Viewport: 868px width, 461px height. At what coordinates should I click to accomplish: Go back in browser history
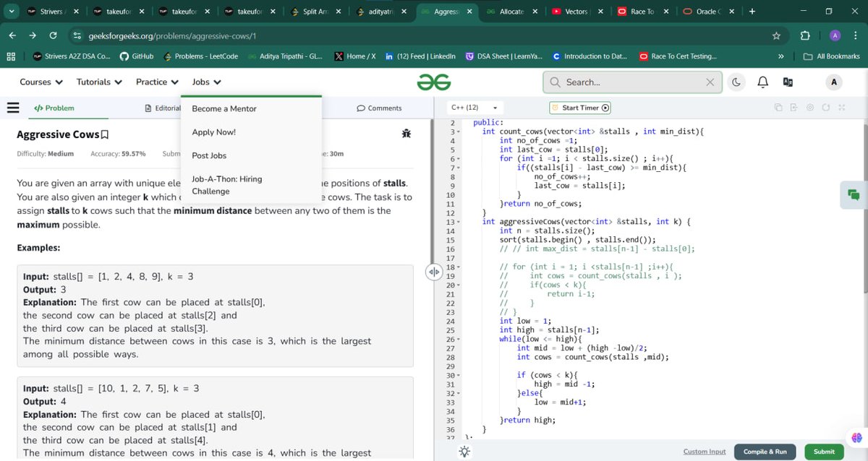click(13, 35)
